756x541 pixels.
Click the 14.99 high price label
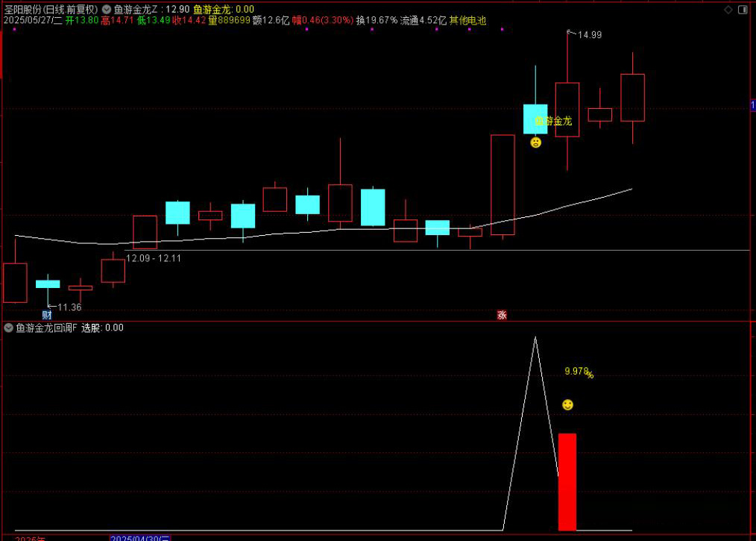click(589, 35)
